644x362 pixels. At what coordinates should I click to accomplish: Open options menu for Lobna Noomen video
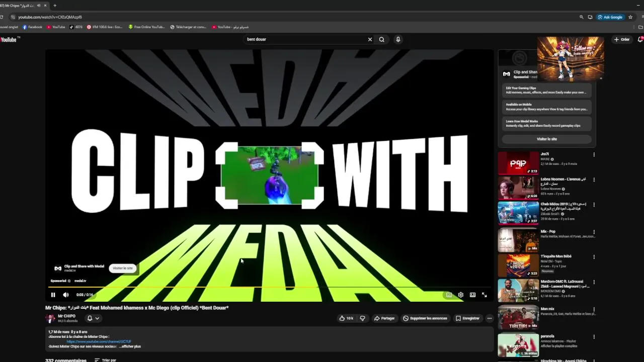(594, 180)
